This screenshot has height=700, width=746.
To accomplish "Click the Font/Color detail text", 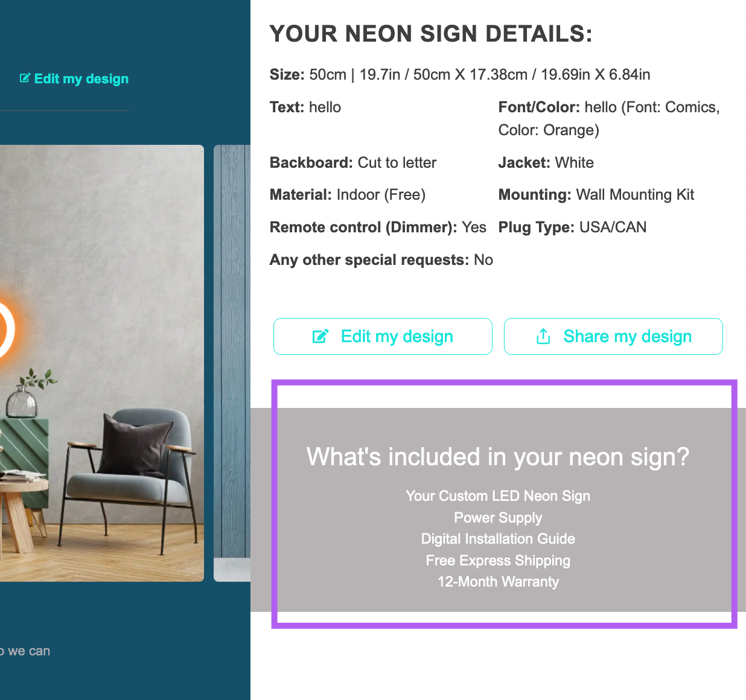I will pyautogui.click(x=608, y=118).
